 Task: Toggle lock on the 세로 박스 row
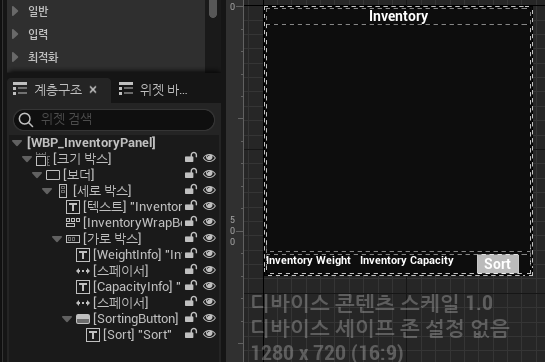[191, 190]
